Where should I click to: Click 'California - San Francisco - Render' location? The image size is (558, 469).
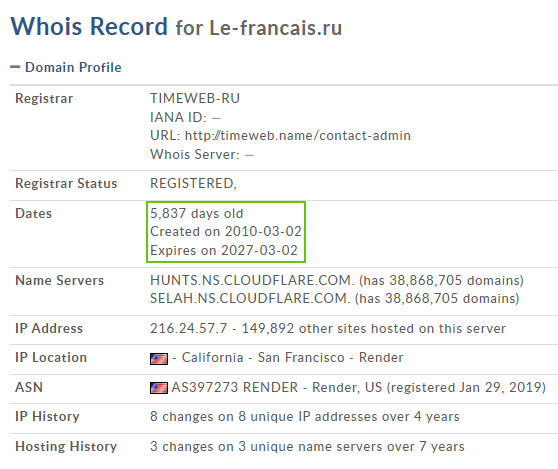293,357
